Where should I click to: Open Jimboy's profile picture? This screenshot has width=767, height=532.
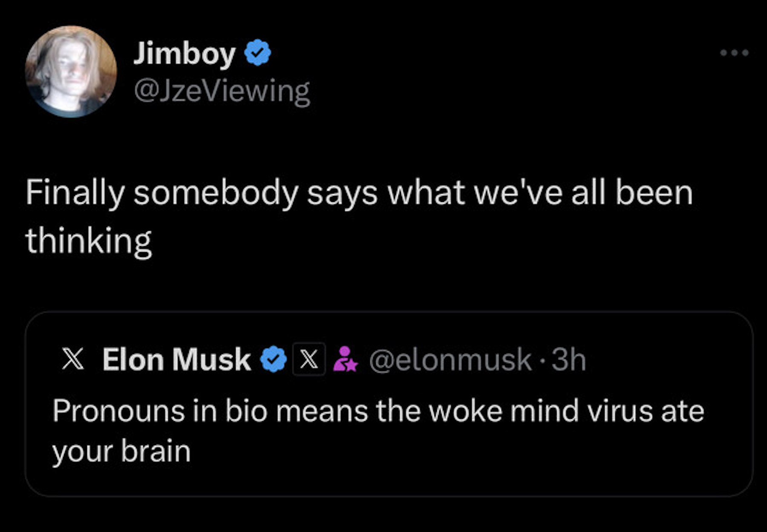71,72
